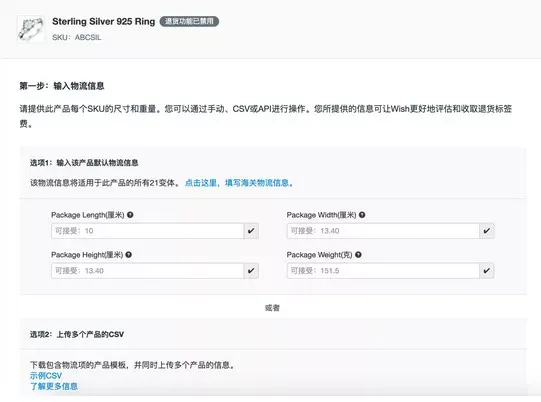Click the Package Length help icon
541x402 pixels.
pos(130,215)
